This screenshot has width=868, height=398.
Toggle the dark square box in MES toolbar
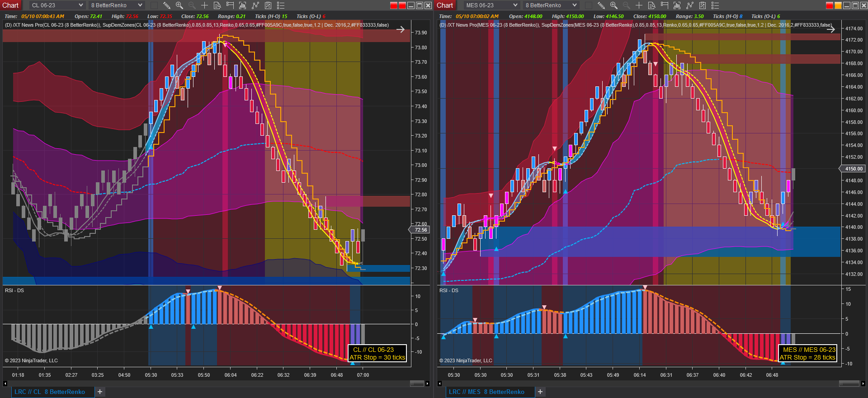(589, 5)
